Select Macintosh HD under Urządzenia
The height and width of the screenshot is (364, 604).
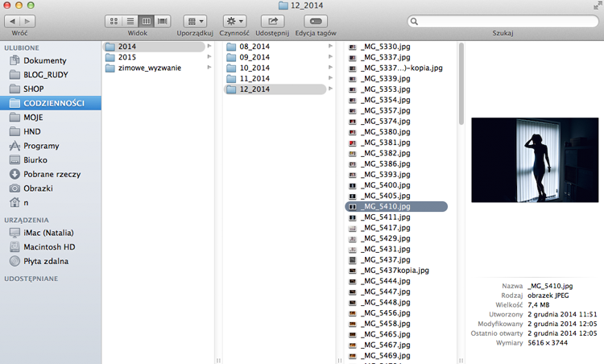pos(51,247)
